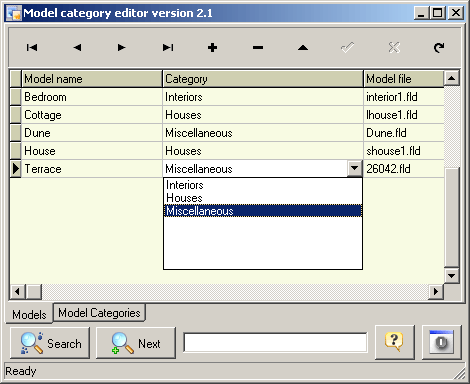Open help with question mark button
This screenshot has width=470, height=384.
pos(395,342)
